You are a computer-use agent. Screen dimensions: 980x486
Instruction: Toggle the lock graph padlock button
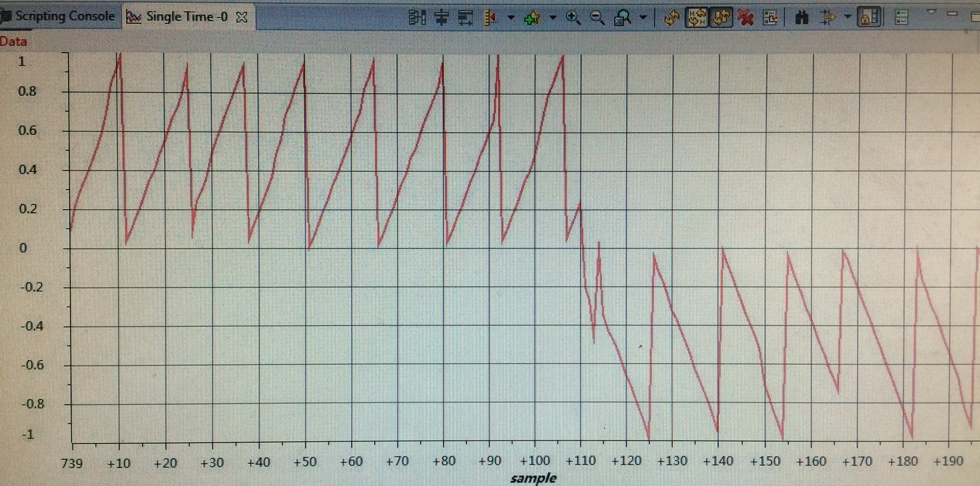pyautogui.click(x=869, y=17)
